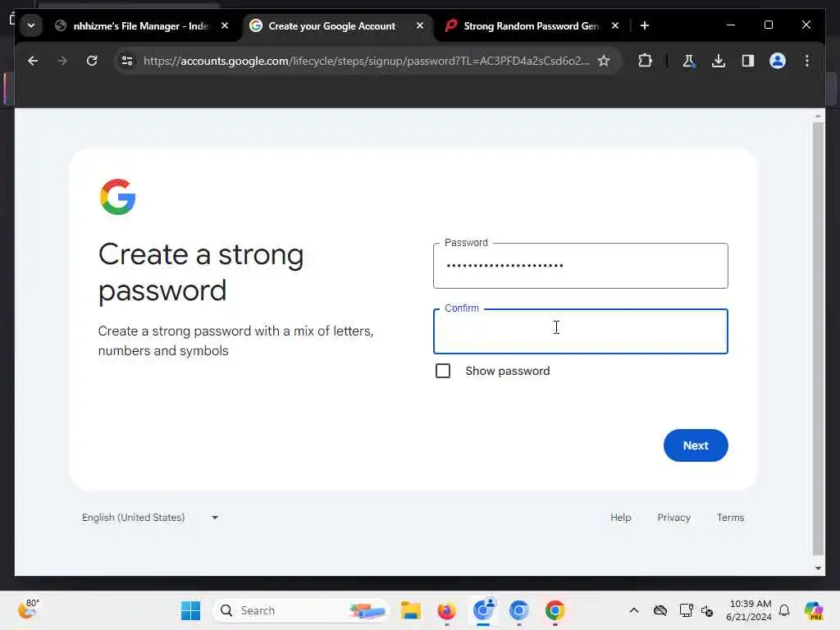Focus the Confirm password field
Image resolution: width=840 pixels, height=630 pixels.
click(580, 331)
